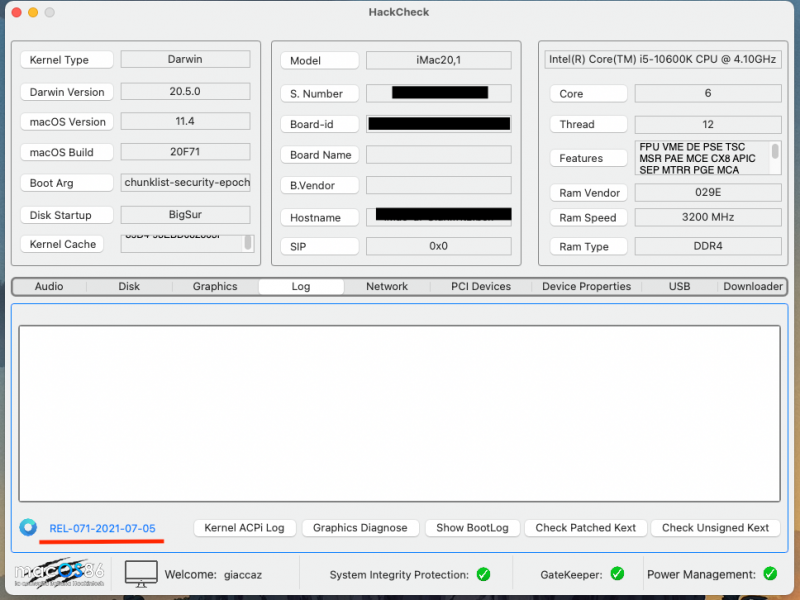Screen dimensions: 800x600
Task: Click the iMac monitor icon
Action: [141, 574]
